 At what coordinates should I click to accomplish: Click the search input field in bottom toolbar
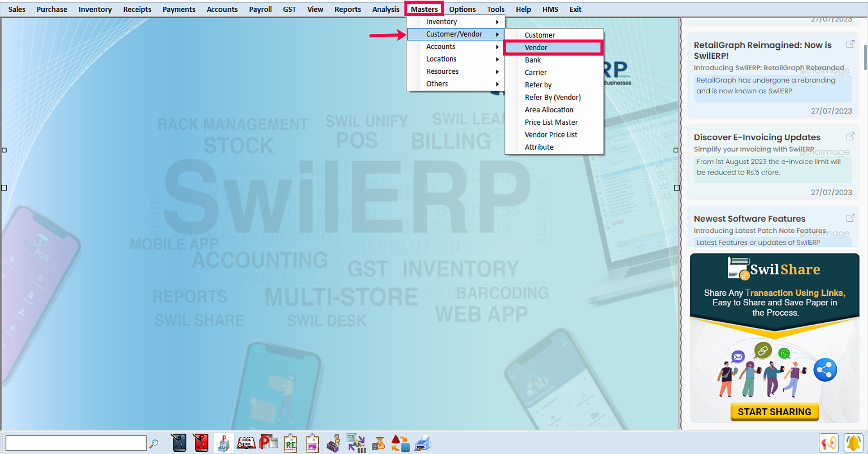click(76, 443)
